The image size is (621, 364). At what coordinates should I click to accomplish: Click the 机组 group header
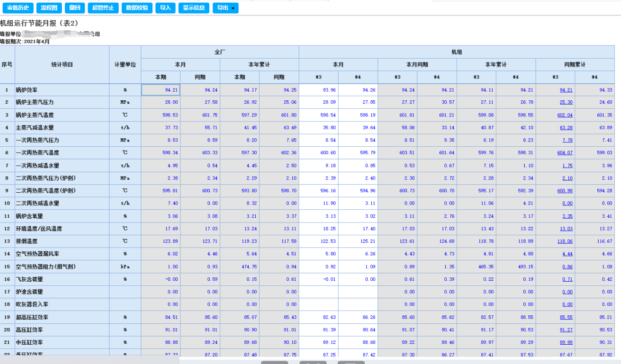click(457, 52)
